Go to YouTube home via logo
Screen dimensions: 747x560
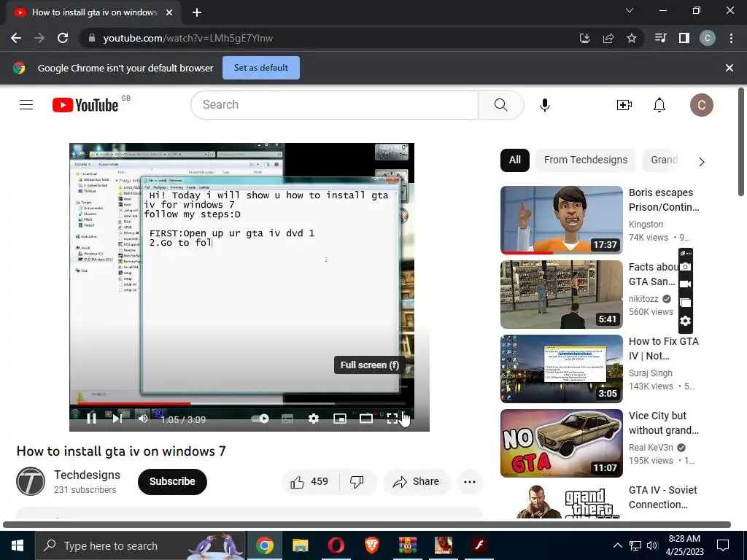pyautogui.click(x=85, y=105)
